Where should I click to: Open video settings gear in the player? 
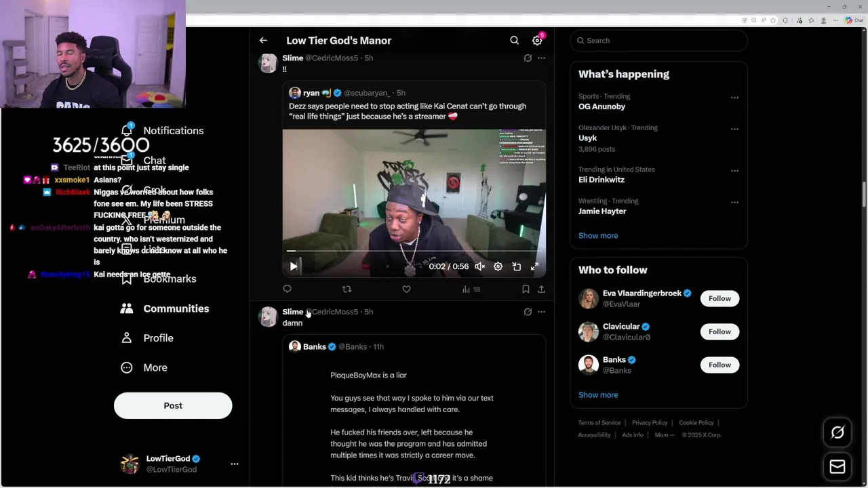tap(498, 267)
